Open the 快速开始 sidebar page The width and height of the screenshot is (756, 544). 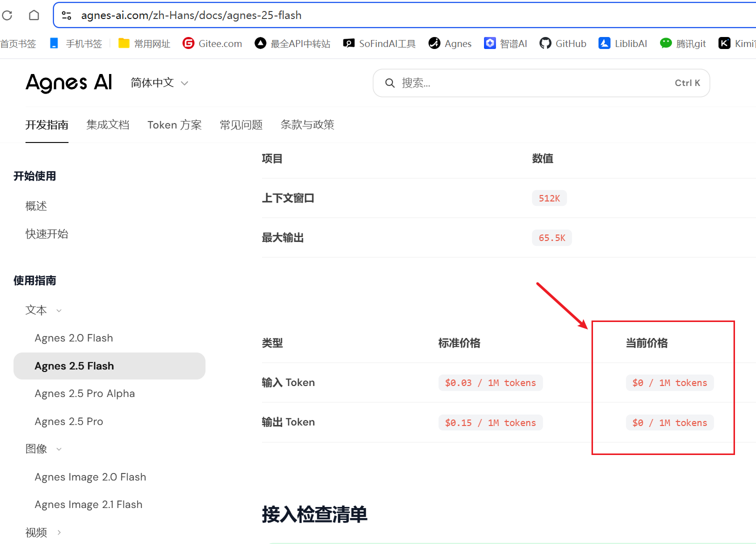click(x=47, y=234)
